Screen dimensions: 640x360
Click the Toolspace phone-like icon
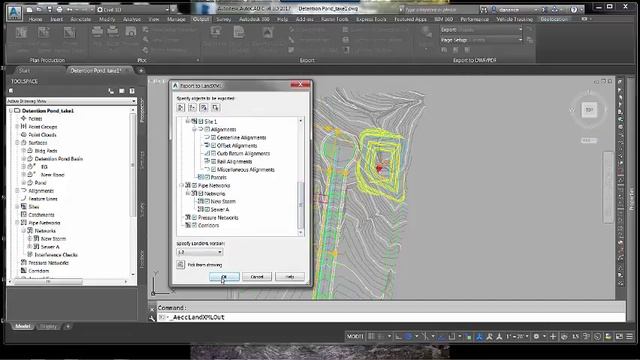(x=111, y=91)
